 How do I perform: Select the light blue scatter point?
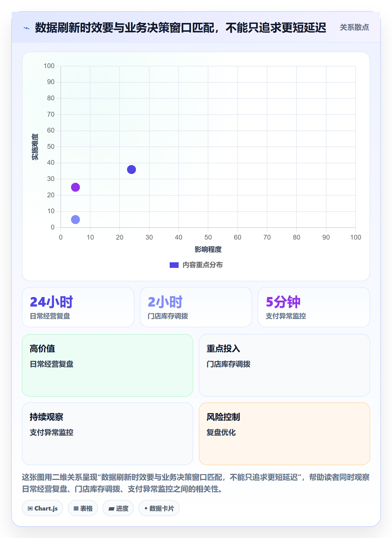pos(75,219)
